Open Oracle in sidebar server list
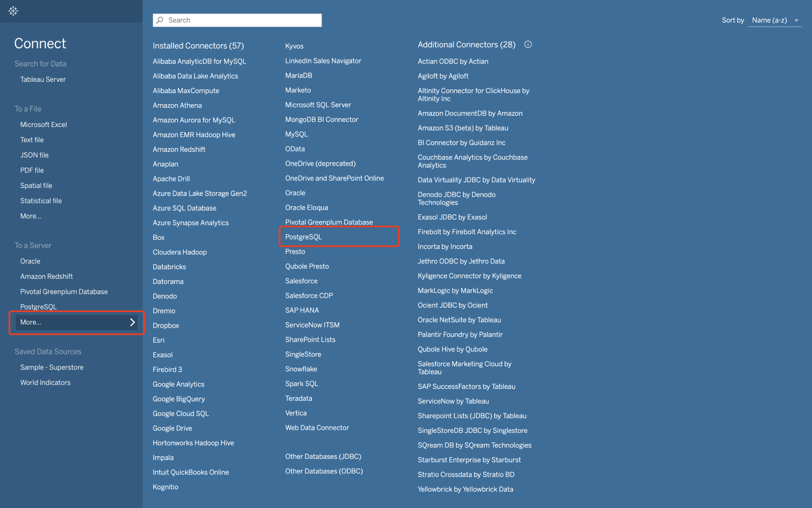 [30, 261]
